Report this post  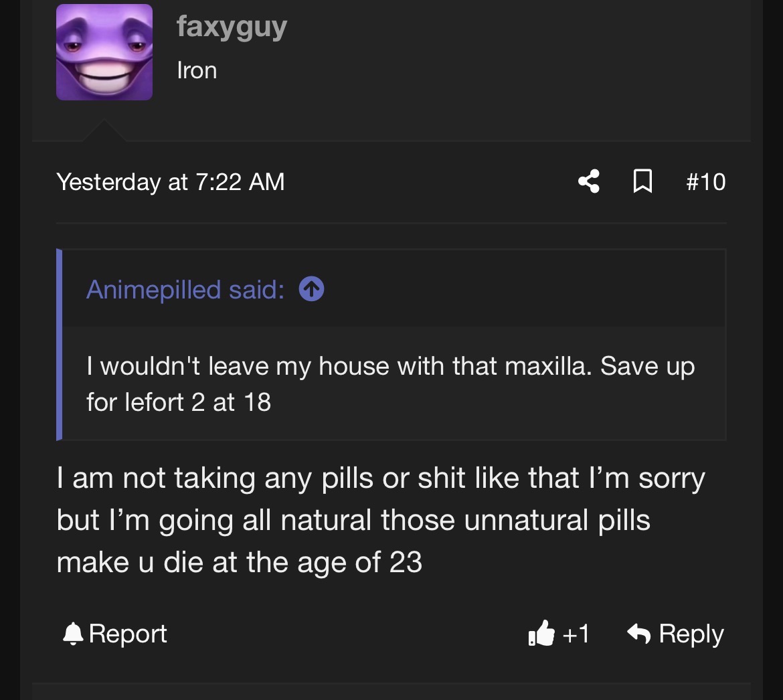point(115,634)
